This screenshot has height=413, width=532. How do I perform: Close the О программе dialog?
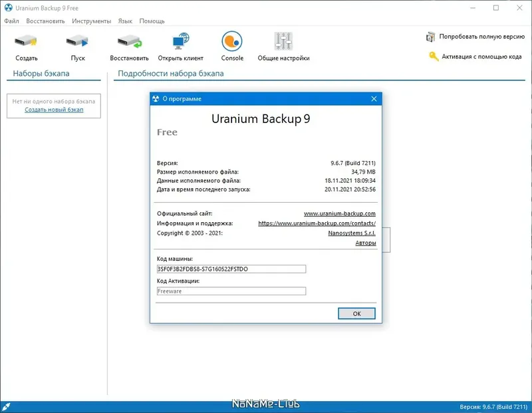pos(374,98)
